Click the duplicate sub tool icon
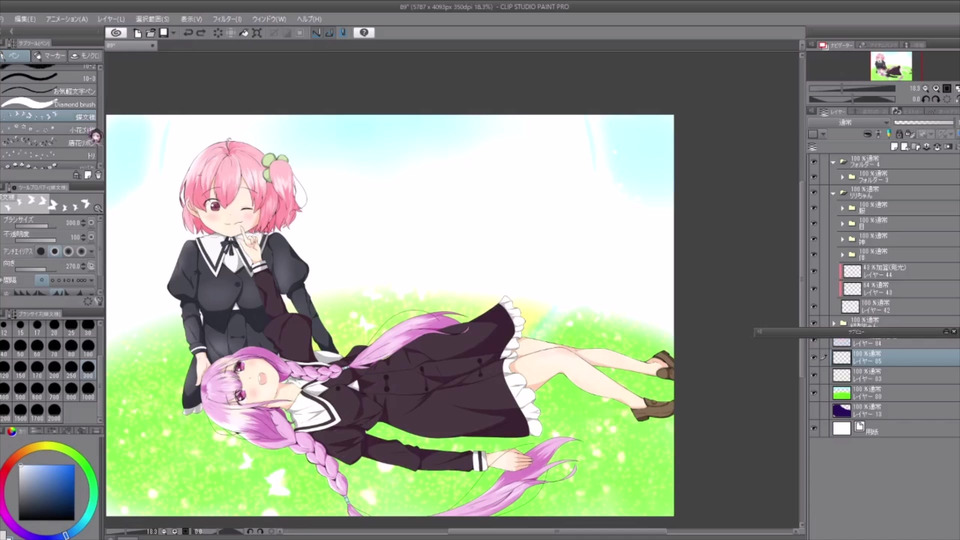Screen dimensions: 960x540 tap(88, 175)
